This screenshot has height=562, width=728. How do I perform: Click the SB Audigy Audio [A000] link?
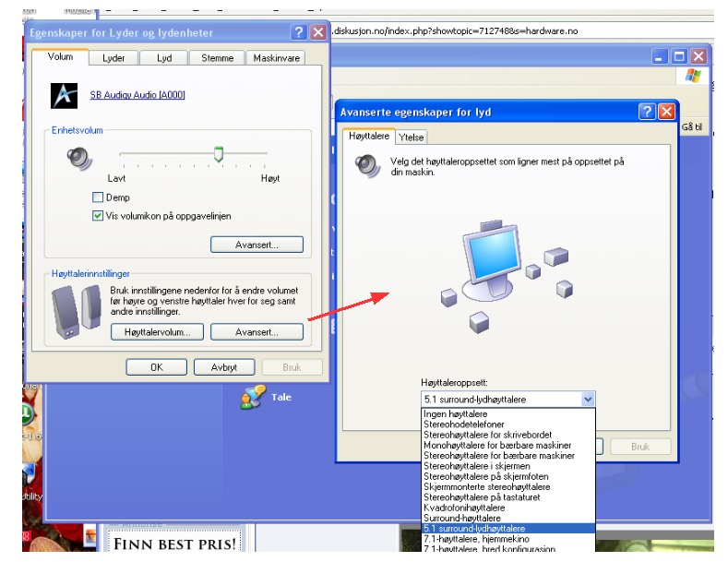[137, 95]
